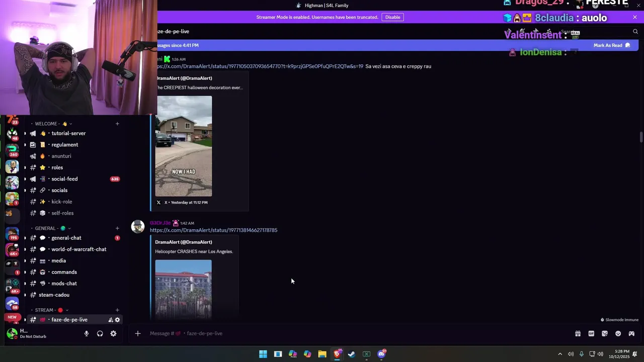644x362 pixels.
Task: Add a channel to GENERAL category
Action: [117, 228]
